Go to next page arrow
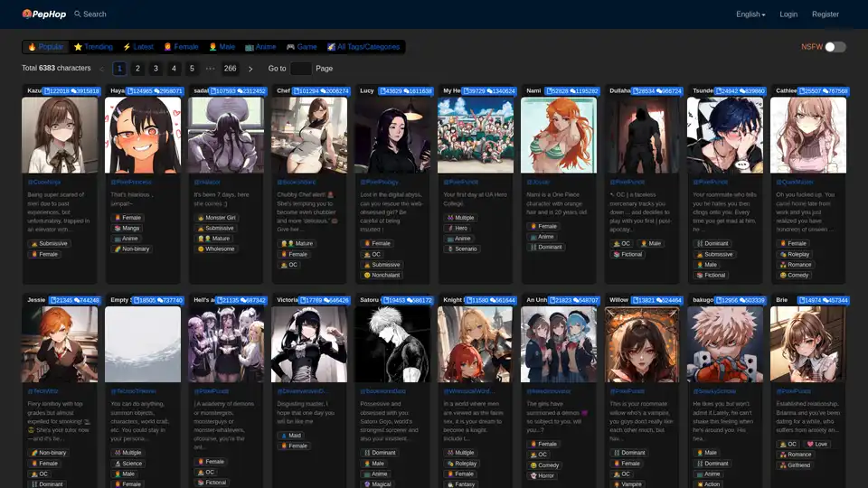 250,69
